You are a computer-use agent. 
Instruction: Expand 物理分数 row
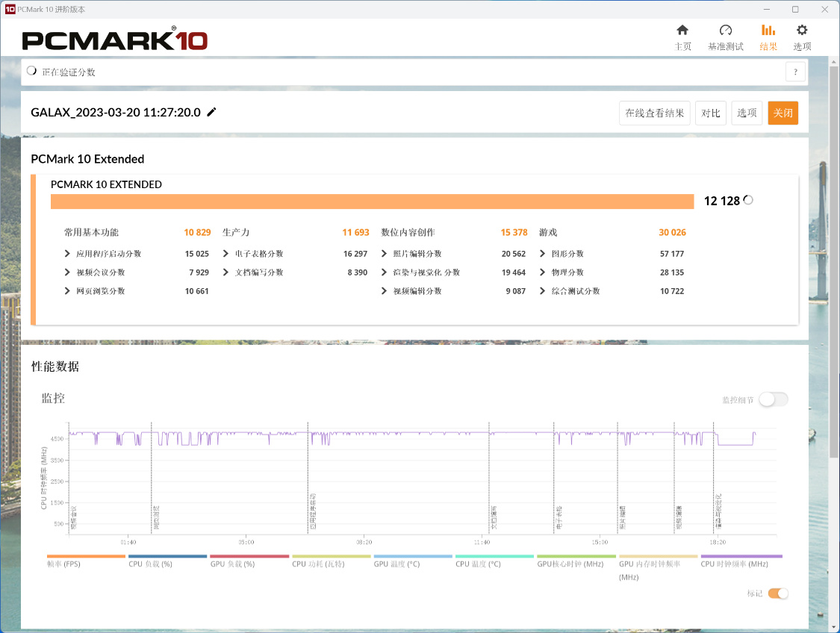pyautogui.click(x=542, y=272)
